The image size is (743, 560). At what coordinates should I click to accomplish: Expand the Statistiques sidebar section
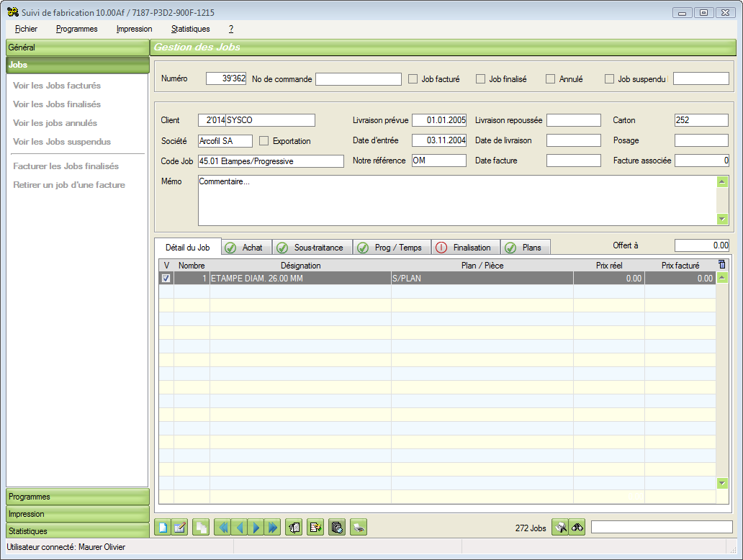[x=78, y=531]
